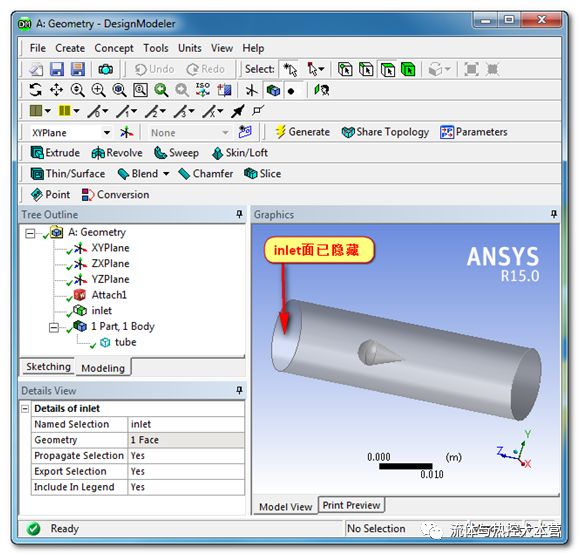The width and height of the screenshot is (580, 556).
Task: Click the Save Project icon
Action: click(x=57, y=69)
